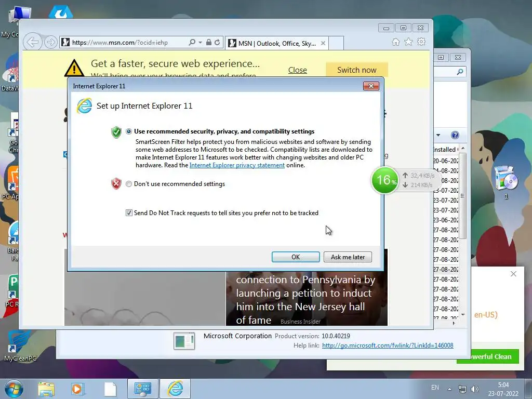Click the IE back navigation arrow
The height and width of the screenshot is (399, 532).
click(33, 42)
